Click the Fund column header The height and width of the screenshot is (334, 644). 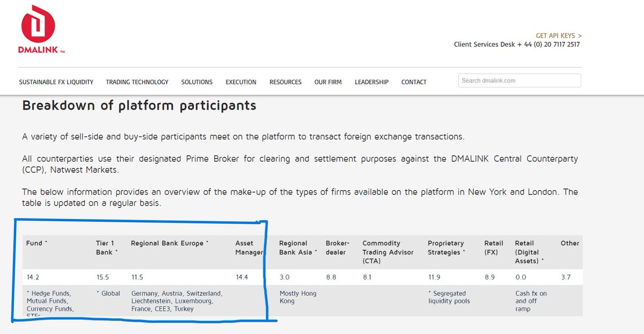coord(37,243)
